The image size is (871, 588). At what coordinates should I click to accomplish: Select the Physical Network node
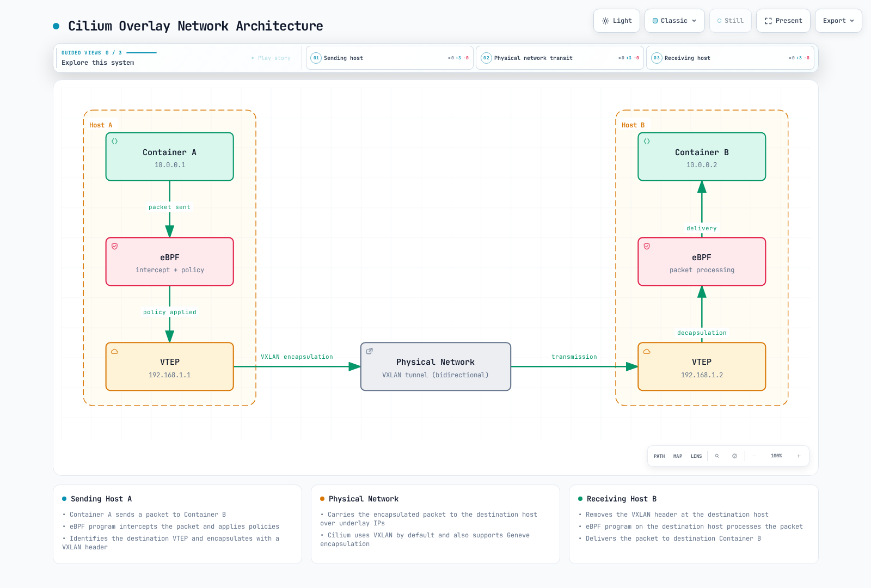[436, 366]
